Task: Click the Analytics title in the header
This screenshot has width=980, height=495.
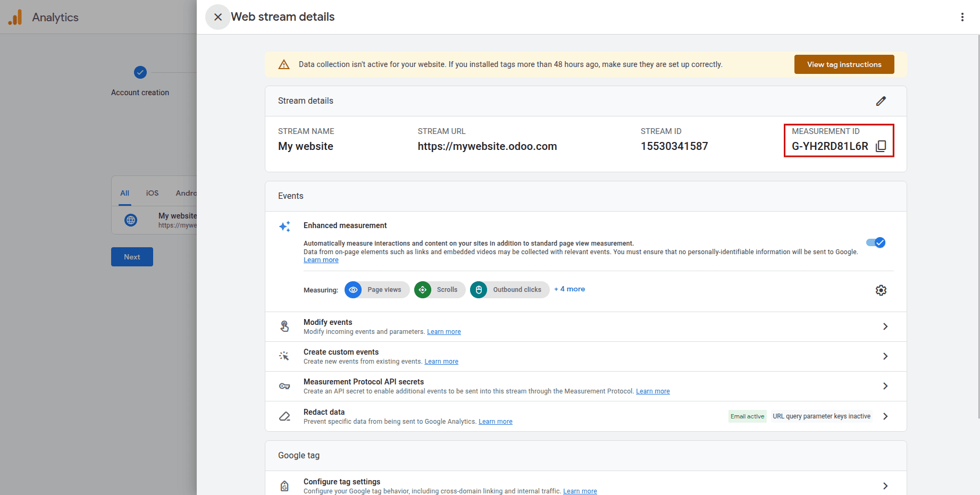Action: pos(55,17)
